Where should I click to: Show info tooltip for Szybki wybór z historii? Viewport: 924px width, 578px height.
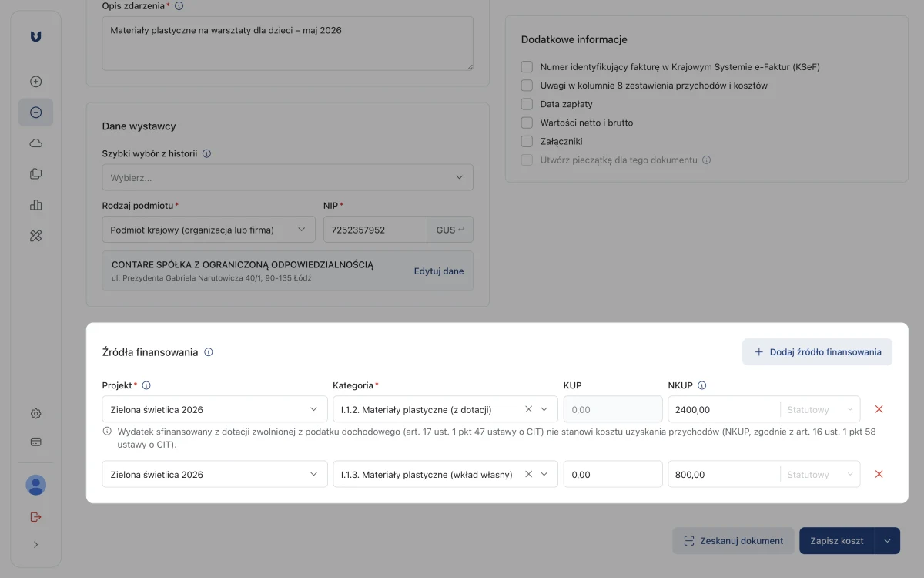[x=206, y=153]
